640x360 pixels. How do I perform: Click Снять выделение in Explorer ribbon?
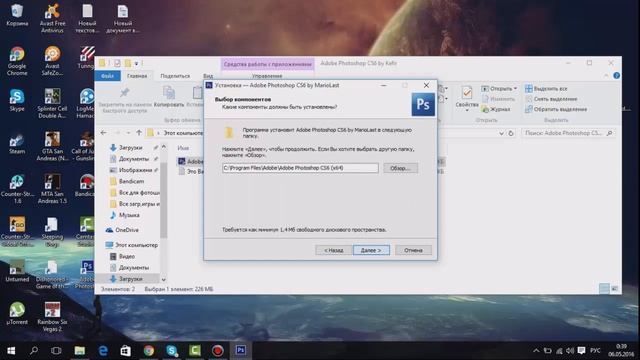tap(551, 99)
